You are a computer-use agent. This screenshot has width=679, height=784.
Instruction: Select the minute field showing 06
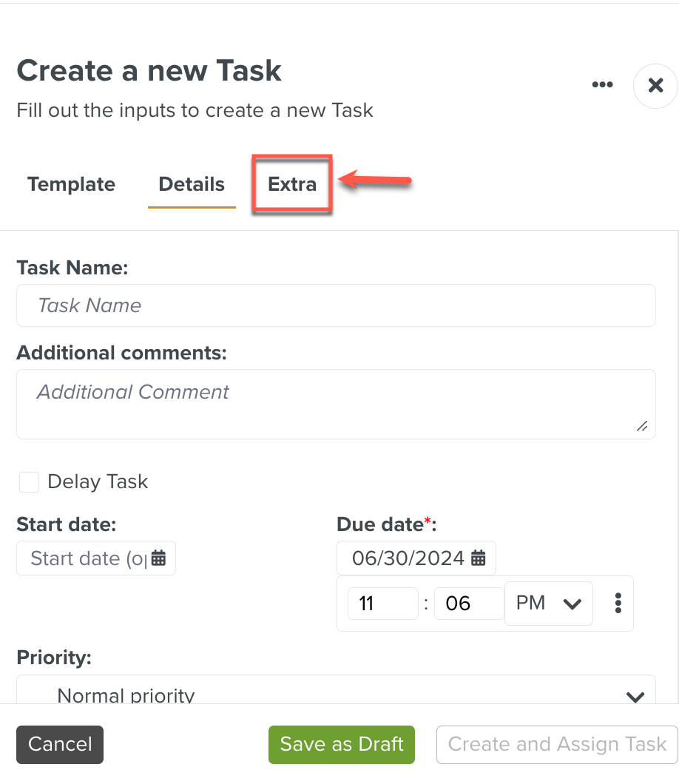pos(469,604)
